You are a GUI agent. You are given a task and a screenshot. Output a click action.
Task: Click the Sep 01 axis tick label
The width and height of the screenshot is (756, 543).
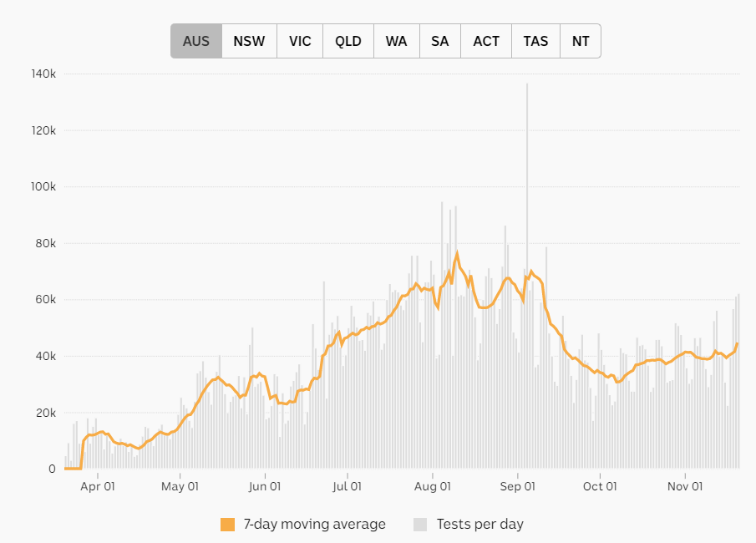click(x=517, y=486)
